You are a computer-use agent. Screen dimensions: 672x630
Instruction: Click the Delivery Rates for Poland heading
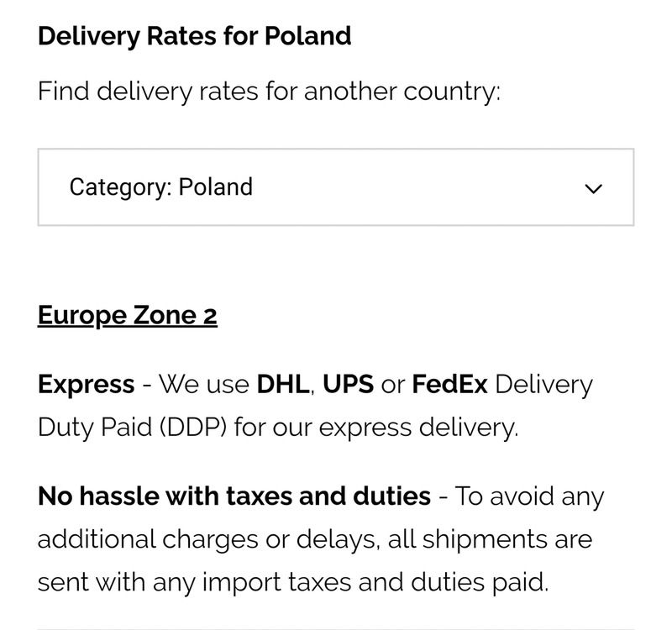click(x=194, y=36)
